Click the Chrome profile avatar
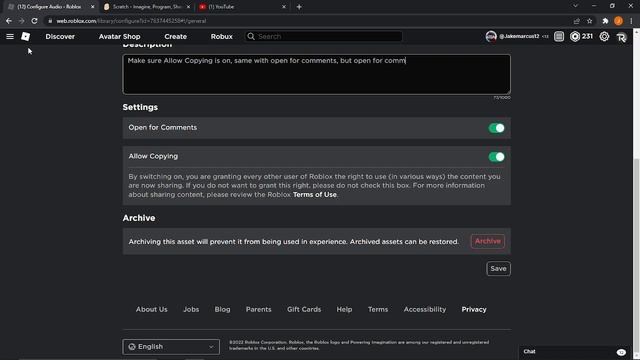 [618, 21]
